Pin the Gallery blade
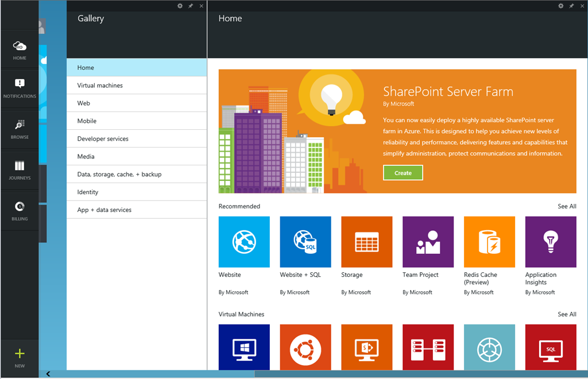588x379 pixels. pos(191,6)
